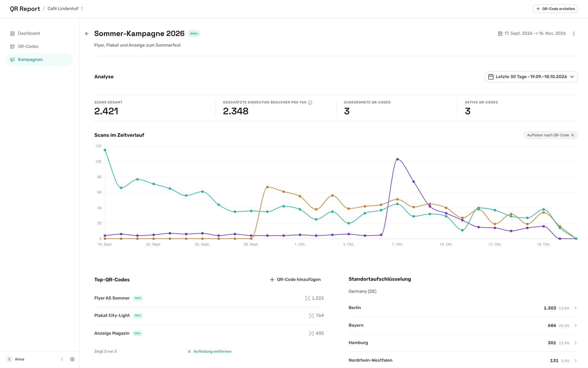Click the Aktiv badge next to Plakat City-Light

(x=138, y=316)
